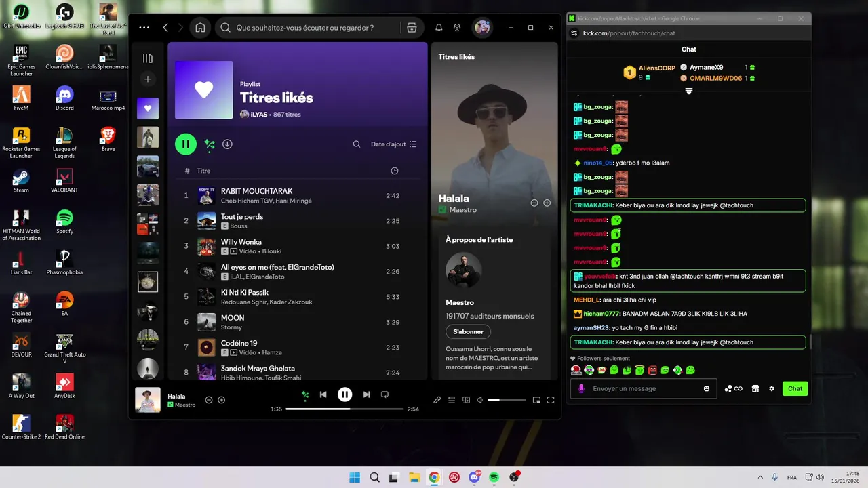
Task: Click the S'abonner follow button
Action: click(468, 332)
